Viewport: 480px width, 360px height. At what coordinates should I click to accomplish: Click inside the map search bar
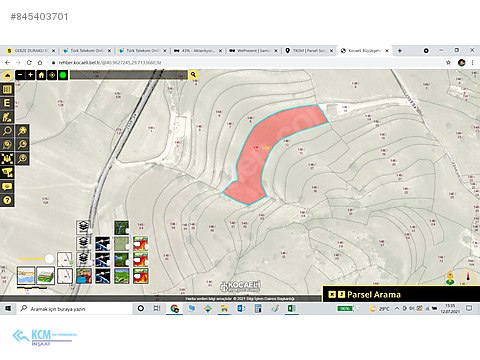tap(129, 75)
